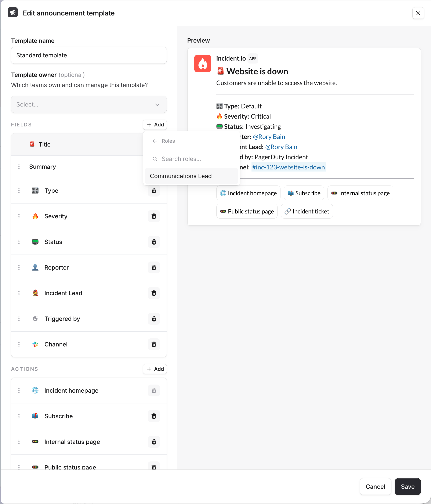This screenshot has height=504, width=431.
Task: Cancel editing the template
Action: [x=375, y=487]
